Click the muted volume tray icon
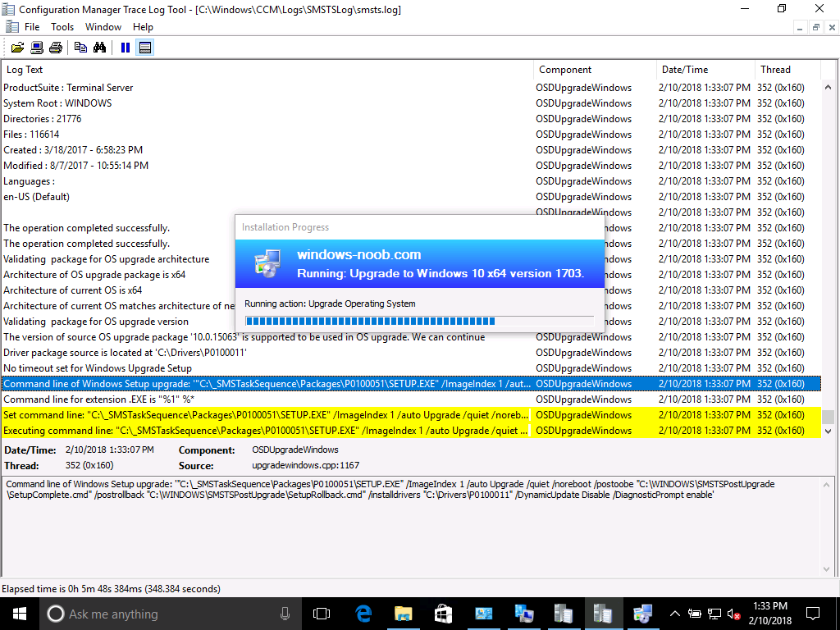 [734, 614]
